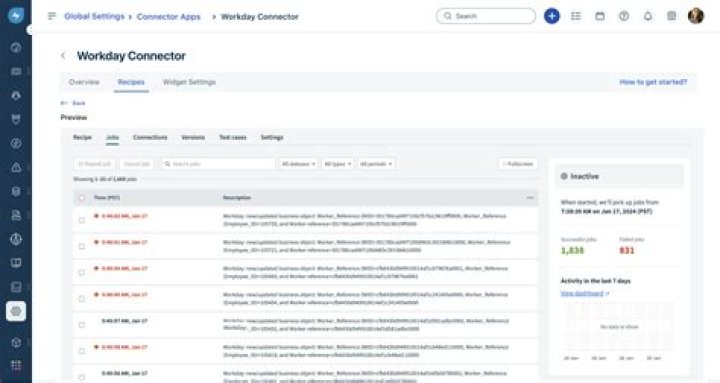The height and width of the screenshot is (383, 720).
Task: Open the task list icon in the header
Action: 576,16
